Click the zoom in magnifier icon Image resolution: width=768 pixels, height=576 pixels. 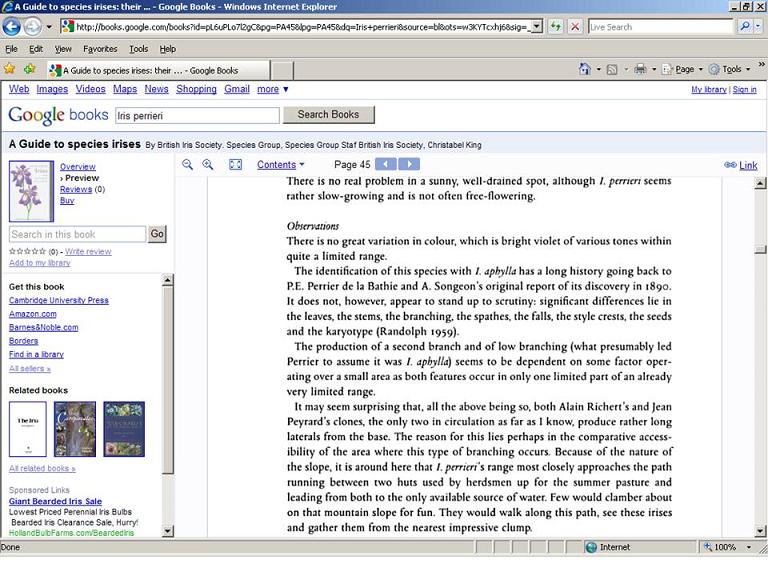click(x=208, y=165)
